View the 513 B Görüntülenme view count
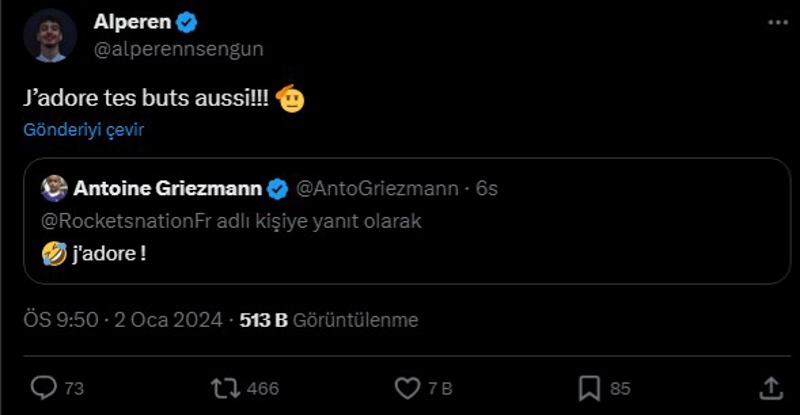The width and height of the screenshot is (800, 415). [x=329, y=320]
